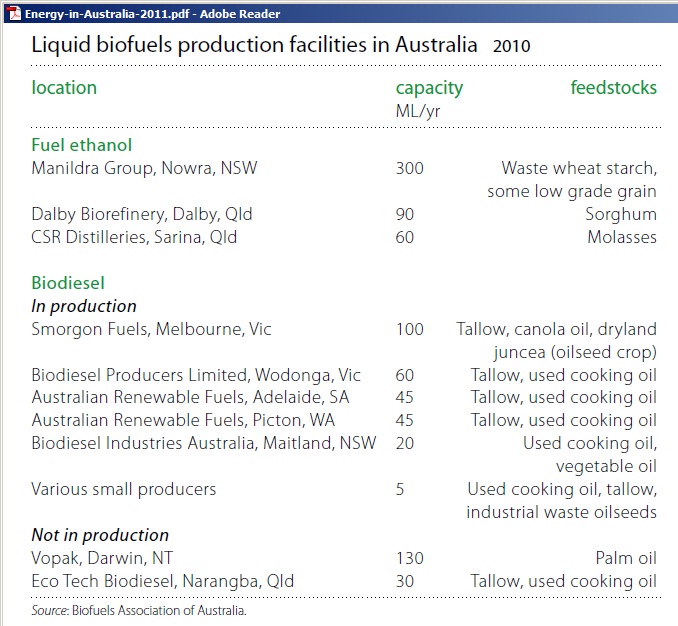678x626 pixels.
Task: Click the 'location' column header
Action: point(64,88)
